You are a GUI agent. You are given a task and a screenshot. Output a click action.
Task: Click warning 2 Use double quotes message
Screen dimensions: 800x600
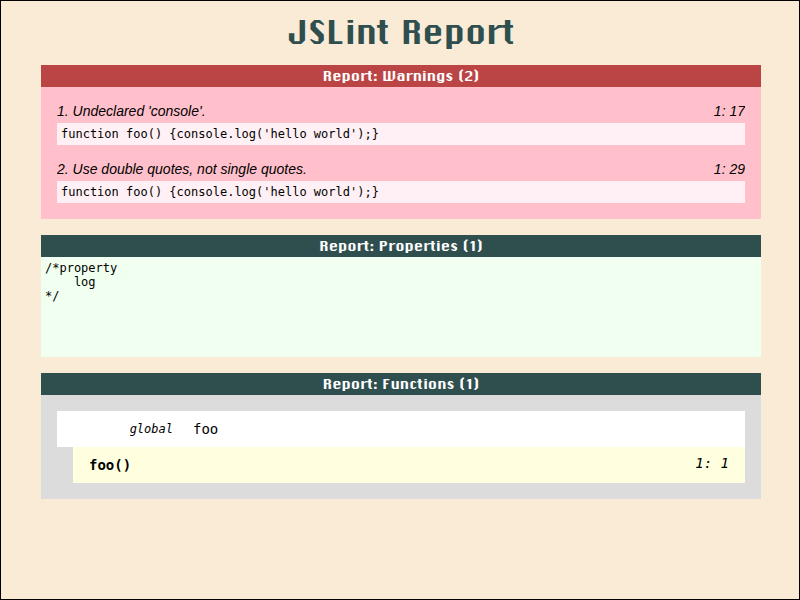[x=182, y=169]
